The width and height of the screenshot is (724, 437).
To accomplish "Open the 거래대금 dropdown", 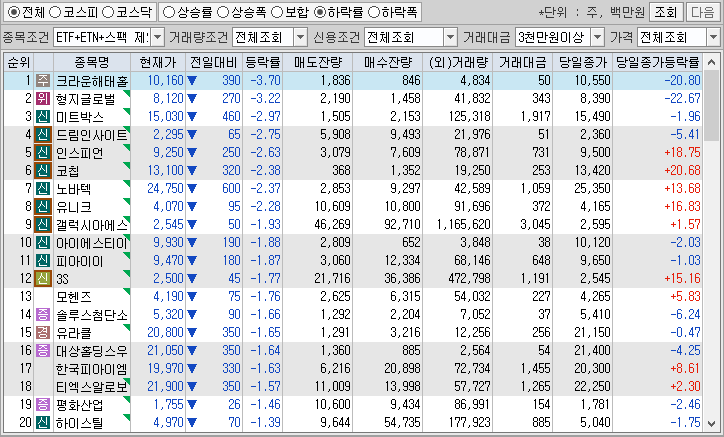I will [x=597, y=37].
